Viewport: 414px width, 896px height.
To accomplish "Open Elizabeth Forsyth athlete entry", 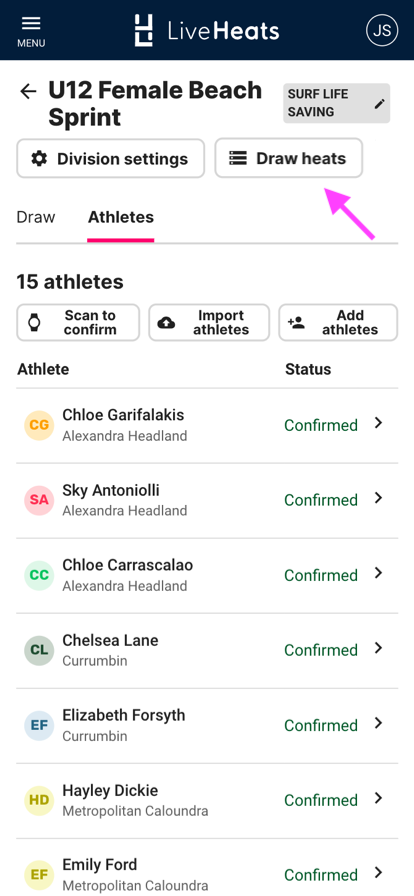I will pyautogui.click(x=207, y=725).
